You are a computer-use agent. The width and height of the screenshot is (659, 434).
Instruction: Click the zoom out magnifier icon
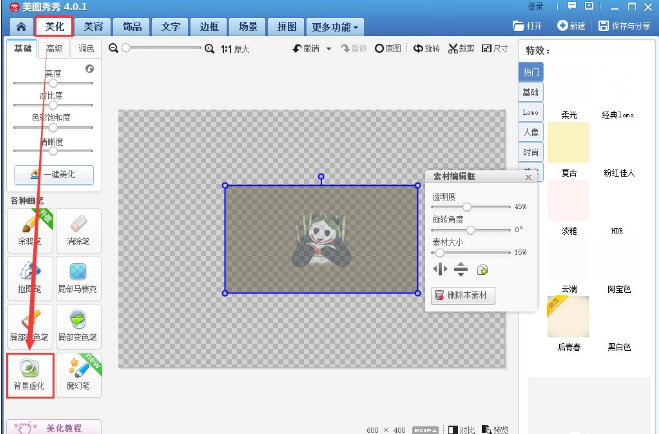pyautogui.click(x=113, y=48)
